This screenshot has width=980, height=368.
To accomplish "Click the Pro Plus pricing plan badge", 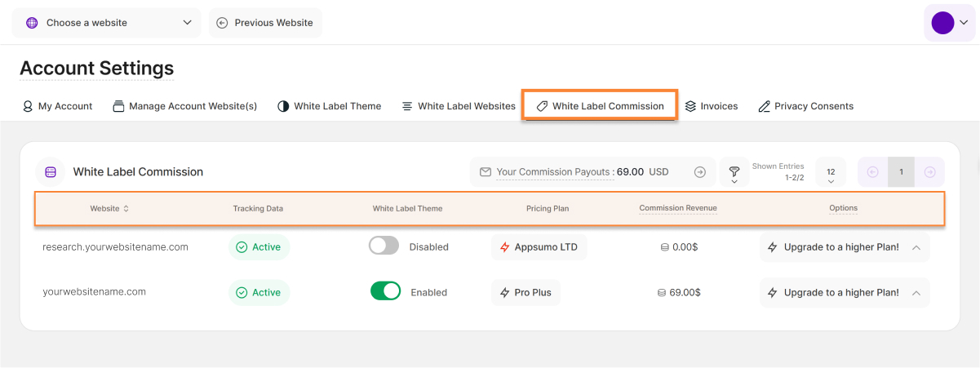I will click(x=525, y=293).
